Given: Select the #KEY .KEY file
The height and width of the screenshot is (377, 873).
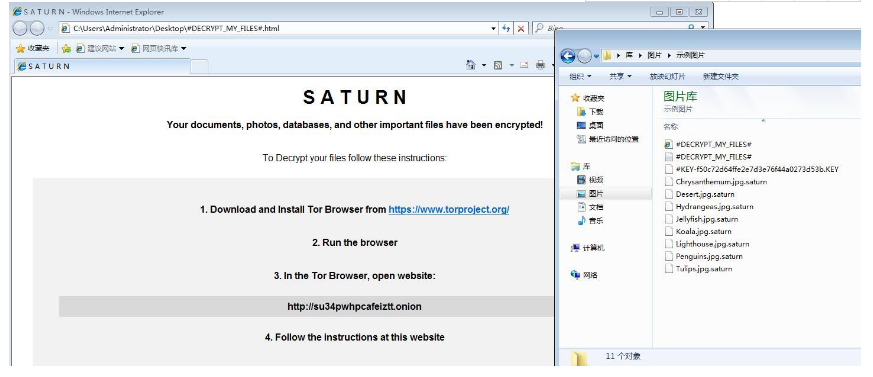Looking at the screenshot, I should click(752, 169).
